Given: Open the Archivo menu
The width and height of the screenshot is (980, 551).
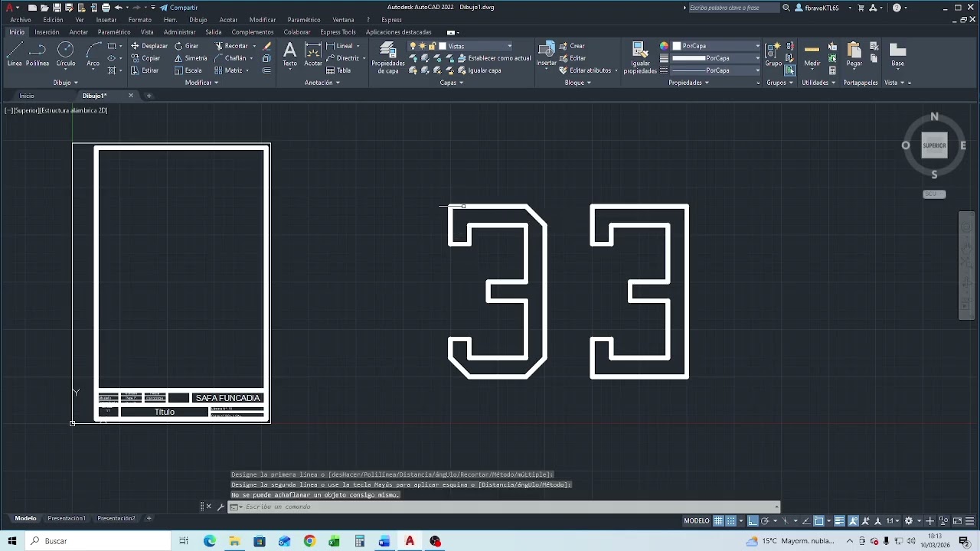Looking at the screenshot, I should (x=21, y=20).
